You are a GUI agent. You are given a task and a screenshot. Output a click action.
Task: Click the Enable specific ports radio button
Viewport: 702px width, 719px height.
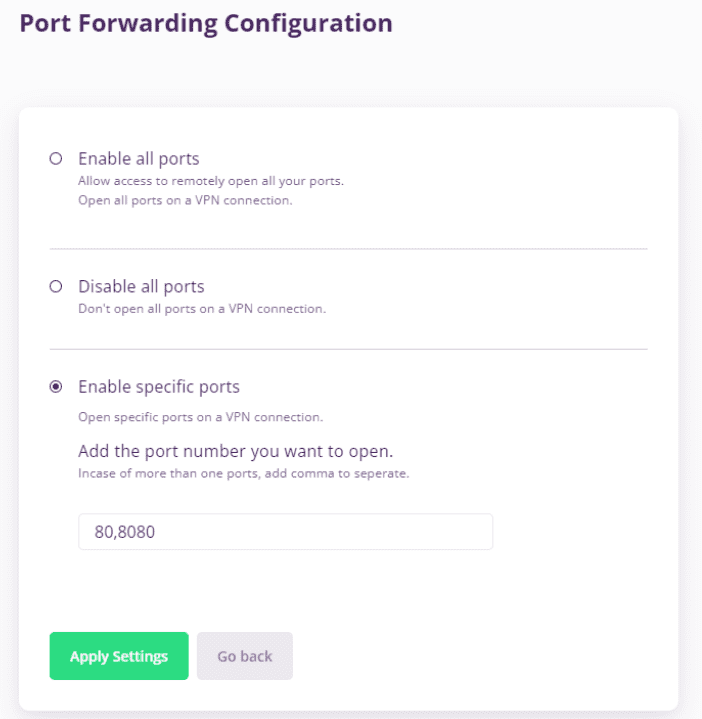point(56,387)
